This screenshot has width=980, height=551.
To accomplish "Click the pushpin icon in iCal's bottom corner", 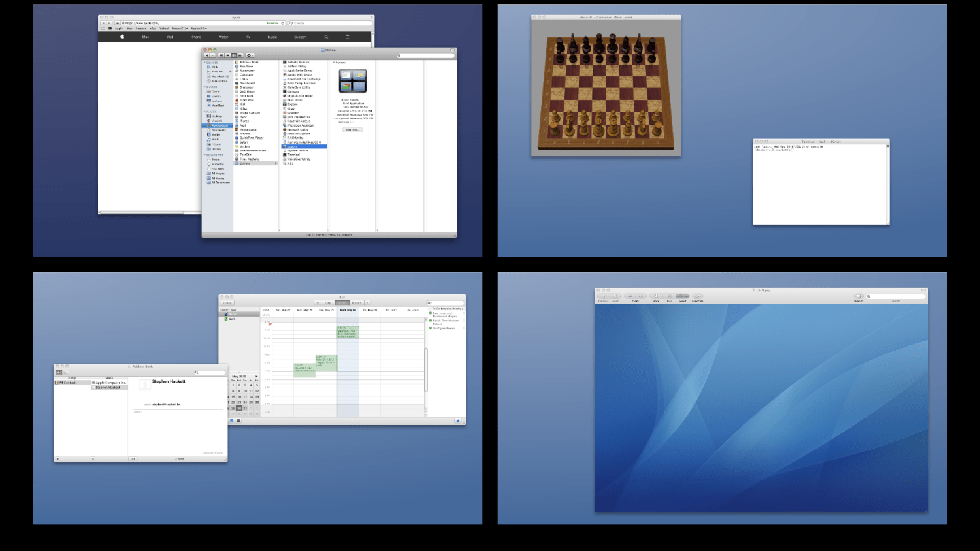I will pyautogui.click(x=457, y=420).
